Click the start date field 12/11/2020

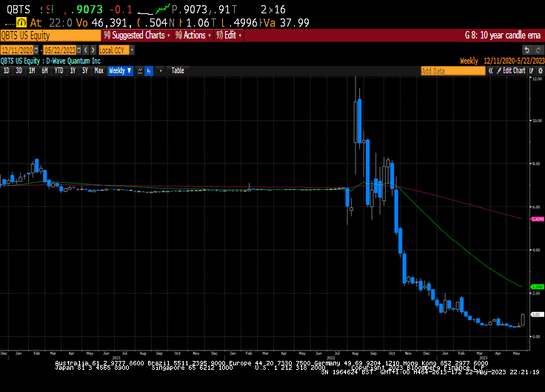click(x=17, y=50)
